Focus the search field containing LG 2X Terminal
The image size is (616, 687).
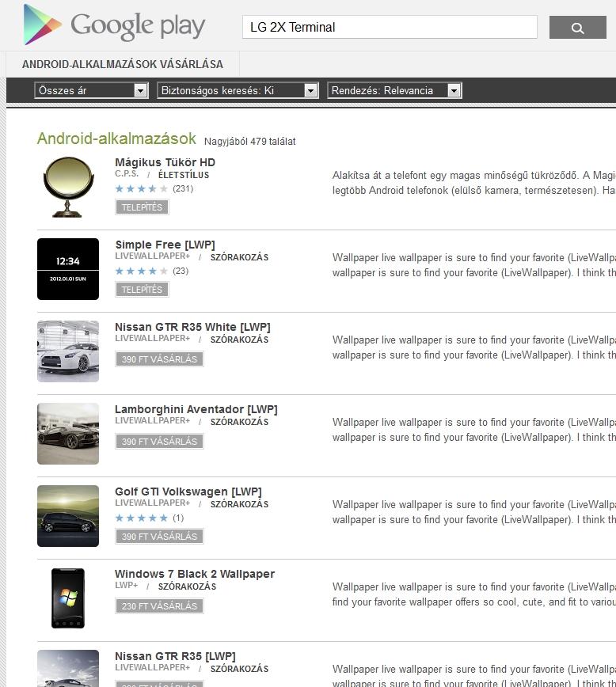tap(390, 27)
